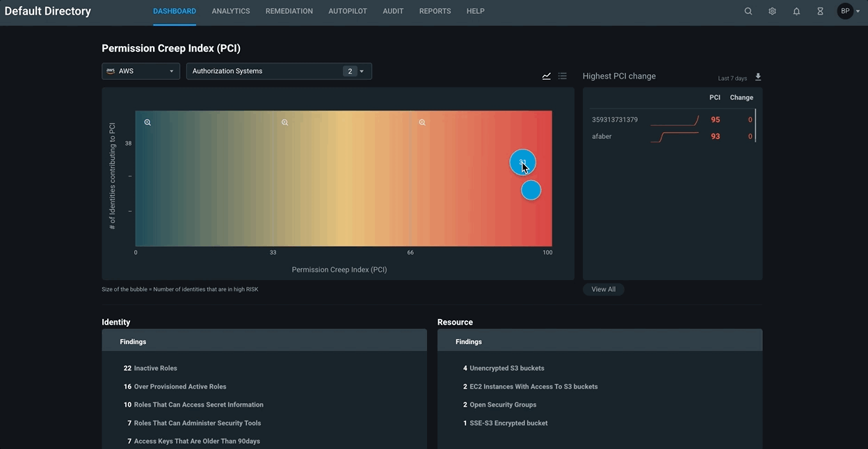Click the search magnifier icon in header
The height and width of the screenshot is (449, 868).
pos(748,11)
